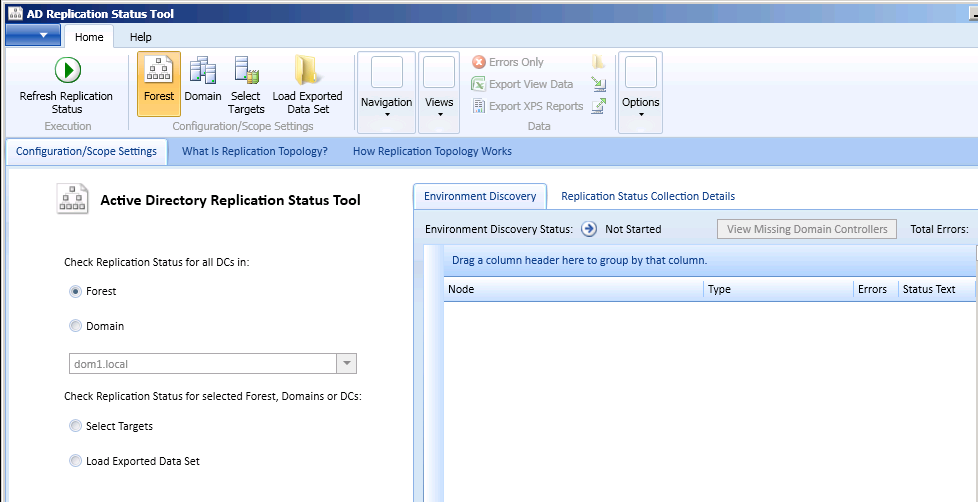Open Load Exported Data Set folder icon
Screen dimensions: 978x502
click(307, 70)
